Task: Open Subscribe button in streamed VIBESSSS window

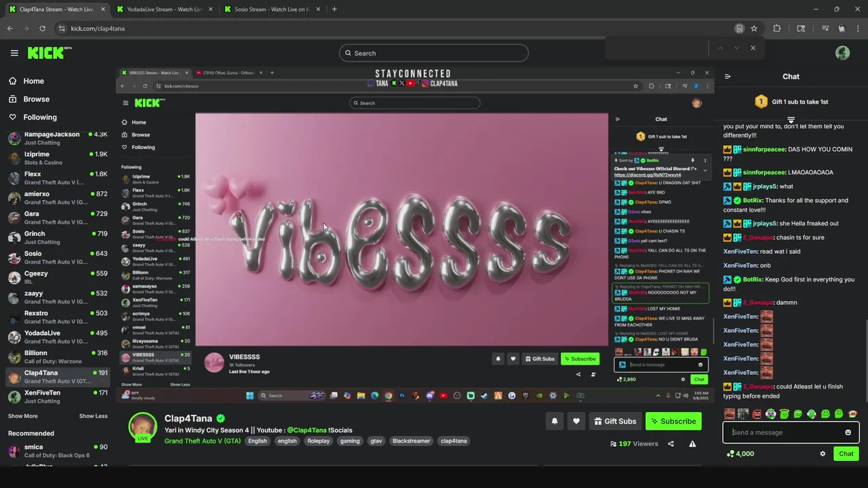Action: (x=580, y=359)
